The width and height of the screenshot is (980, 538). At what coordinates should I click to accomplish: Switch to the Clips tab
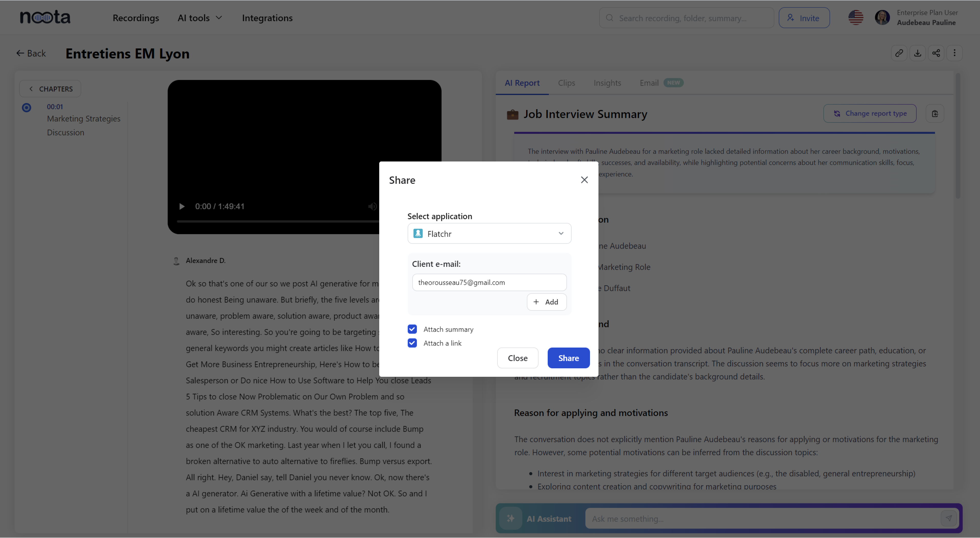point(566,83)
